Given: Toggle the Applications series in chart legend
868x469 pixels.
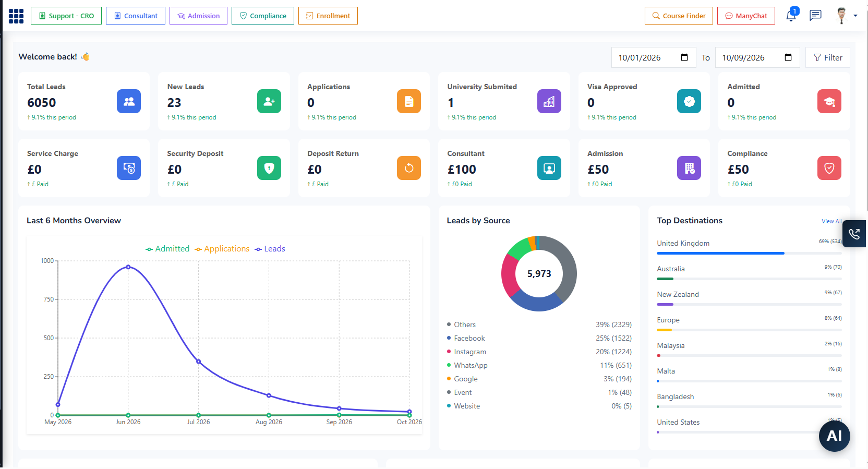Looking at the screenshot, I should point(222,249).
